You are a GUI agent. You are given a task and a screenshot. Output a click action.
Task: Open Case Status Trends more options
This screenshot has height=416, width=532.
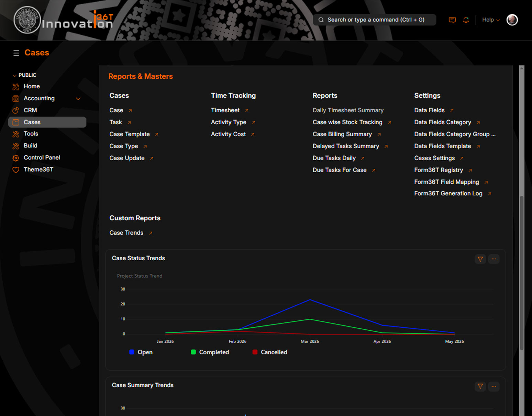494,259
